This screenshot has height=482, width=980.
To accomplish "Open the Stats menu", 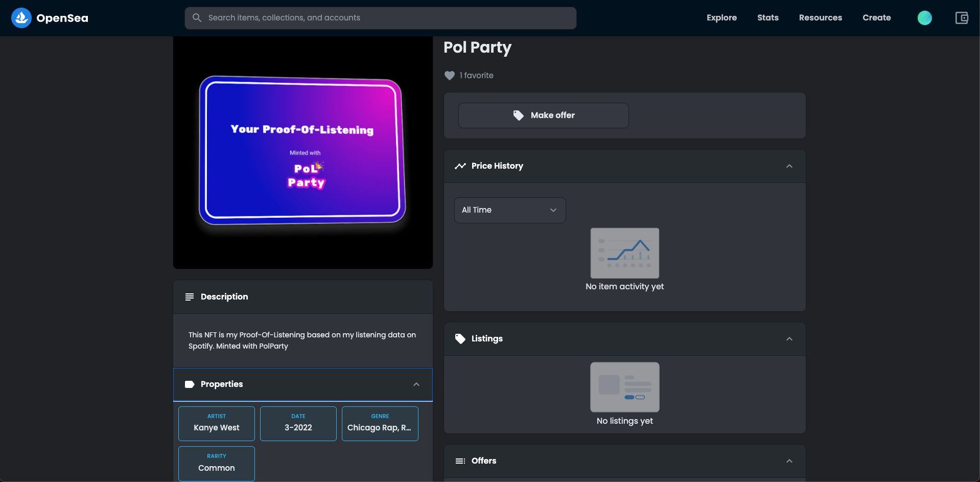I will coord(767,17).
